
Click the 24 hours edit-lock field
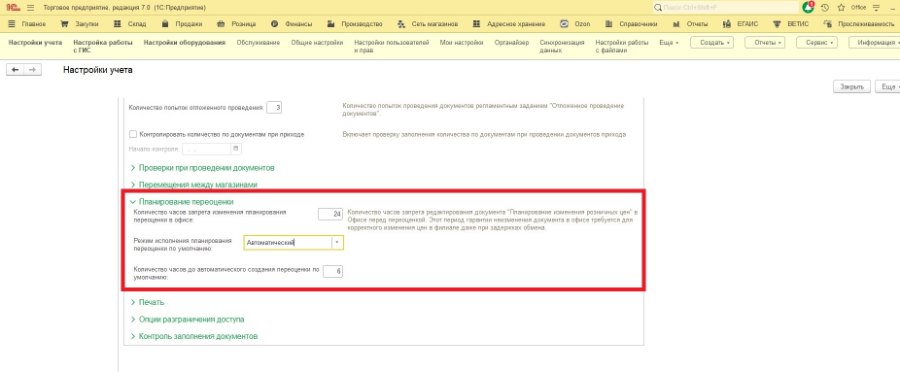point(331,214)
